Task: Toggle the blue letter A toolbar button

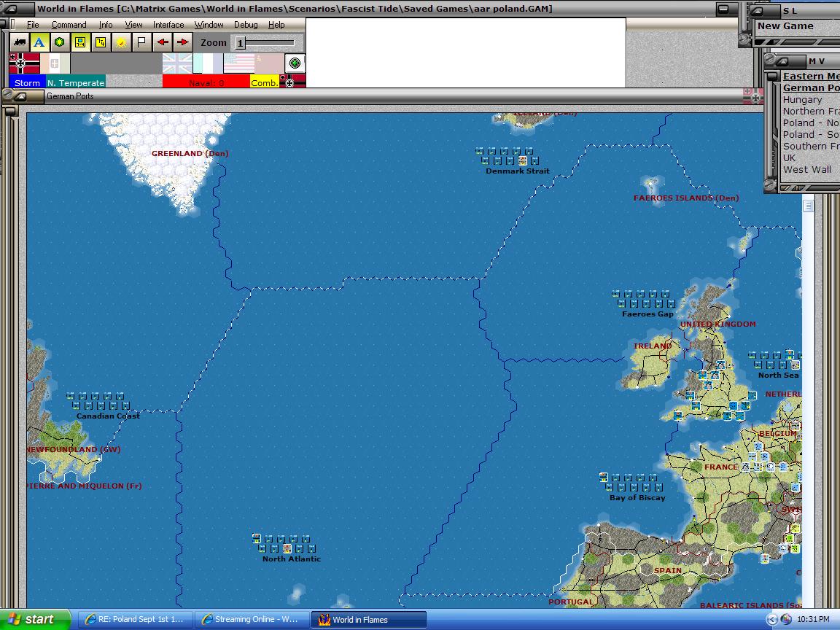Action: click(x=39, y=42)
